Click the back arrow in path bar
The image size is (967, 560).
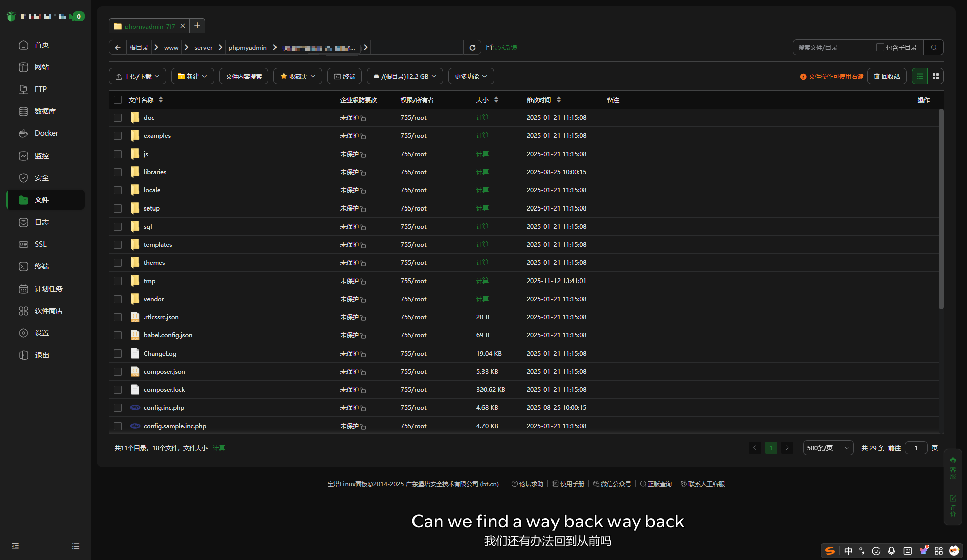click(x=118, y=48)
